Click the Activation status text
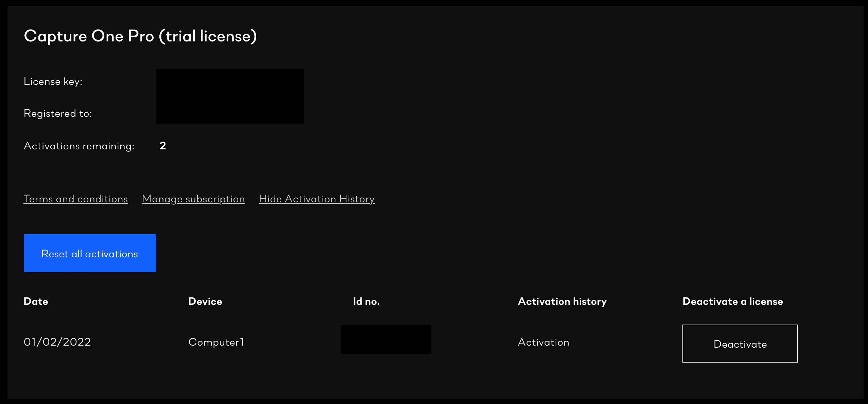This screenshot has width=868, height=404. 543,342
